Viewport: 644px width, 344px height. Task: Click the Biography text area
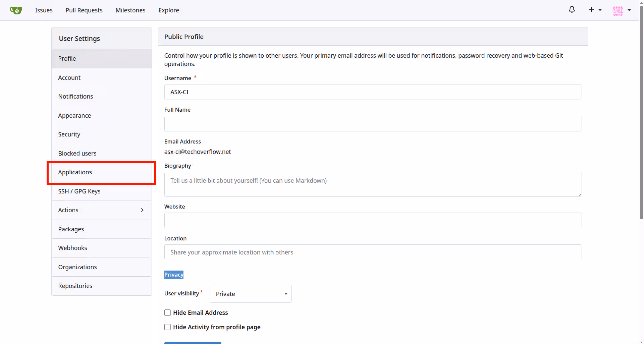point(372,184)
